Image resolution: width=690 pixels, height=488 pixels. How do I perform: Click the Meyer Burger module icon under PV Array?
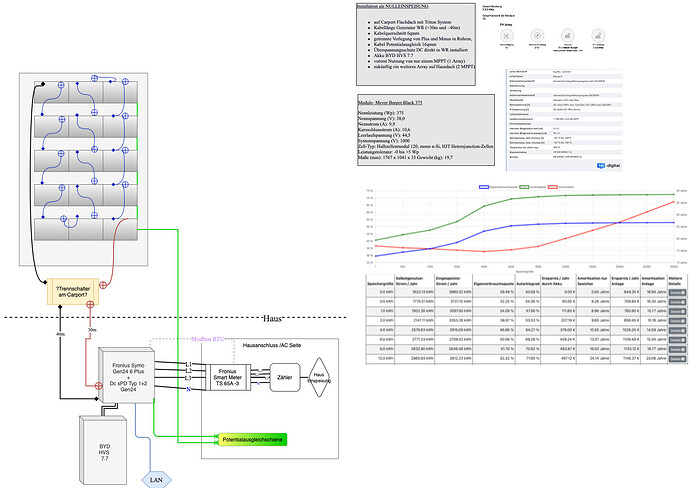[567, 35]
